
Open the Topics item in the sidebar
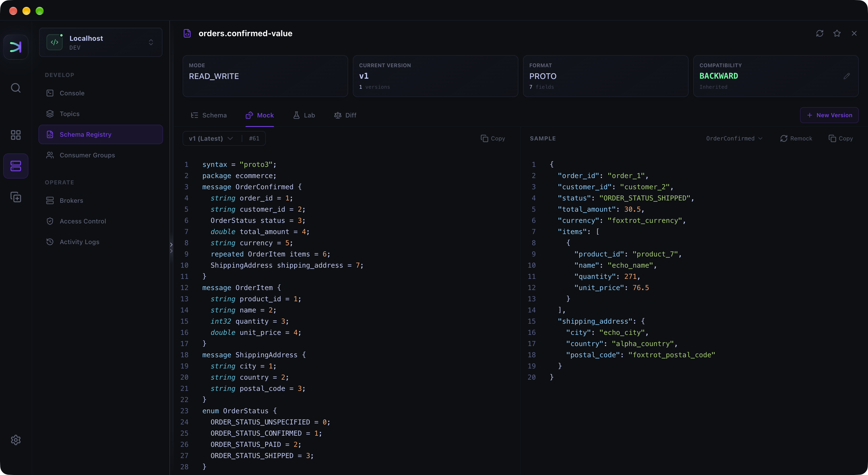pyautogui.click(x=101, y=114)
